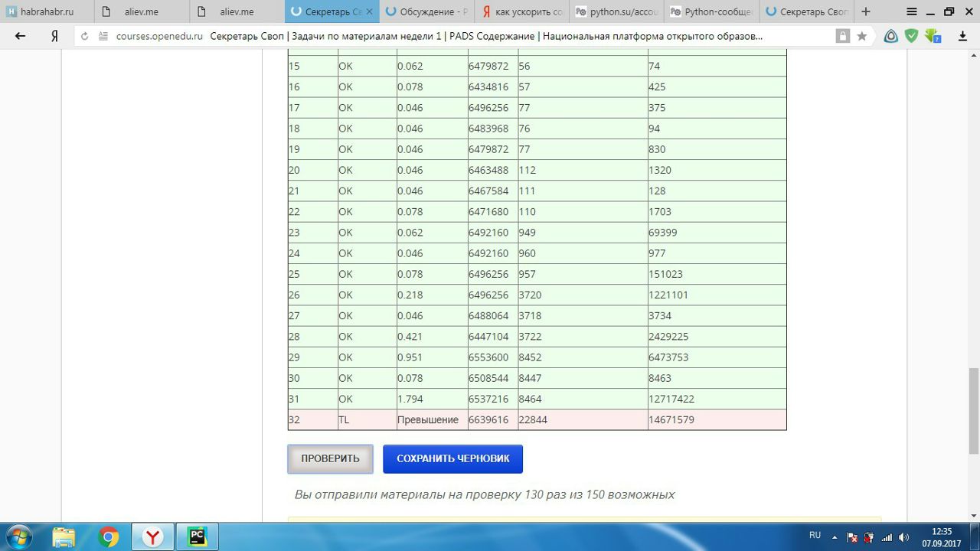This screenshot has width=980, height=551.
Task: Open Google Chrome from the taskbar
Action: tap(109, 536)
